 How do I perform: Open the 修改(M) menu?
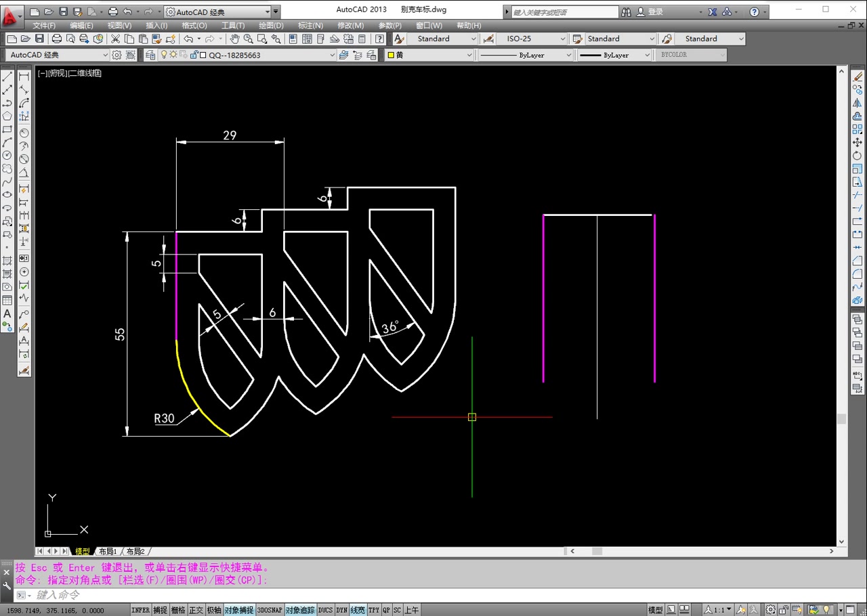351,26
